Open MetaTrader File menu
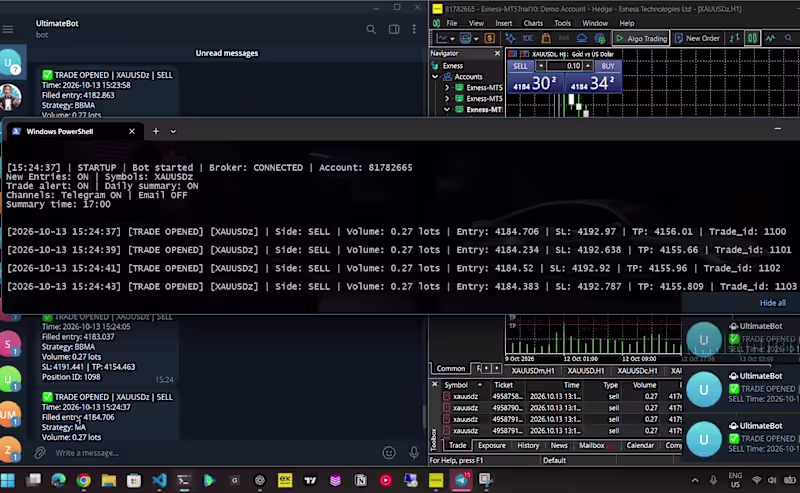 tap(452, 23)
